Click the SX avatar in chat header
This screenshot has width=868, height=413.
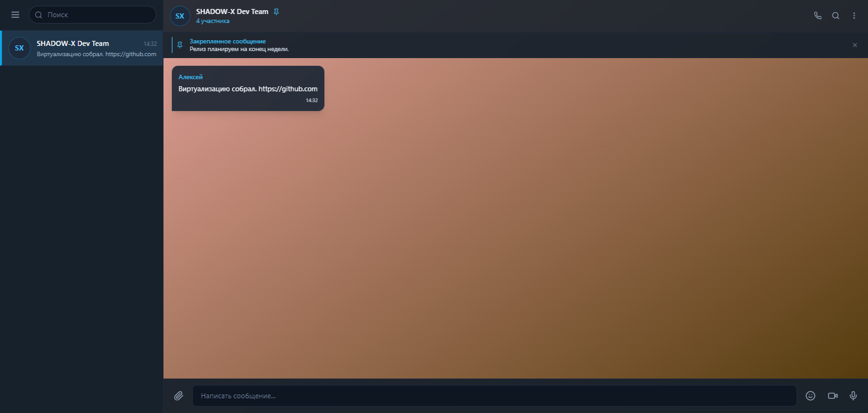click(180, 16)
